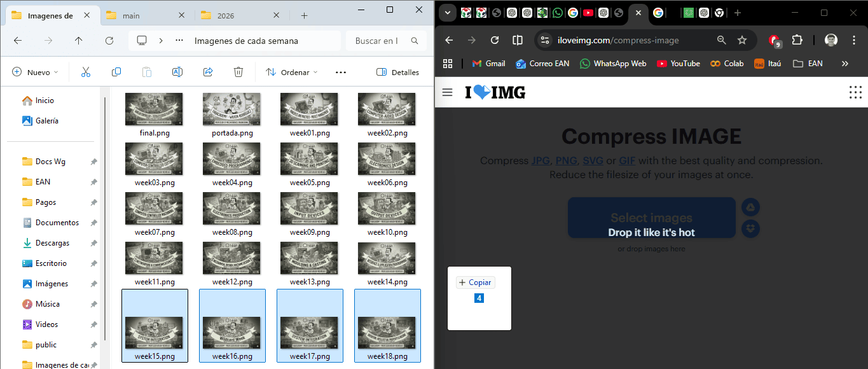The width and height of the screenshot is (868, 369).
Task: Toggle the Detalles pane in Explorer
Action: (398, 72)
